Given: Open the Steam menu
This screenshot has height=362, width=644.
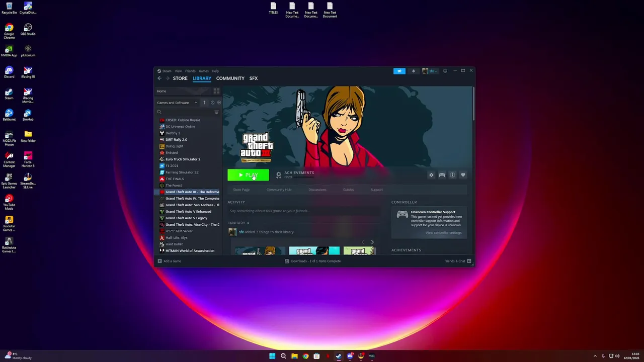Looking at the screenshot, I should (165, 71).
